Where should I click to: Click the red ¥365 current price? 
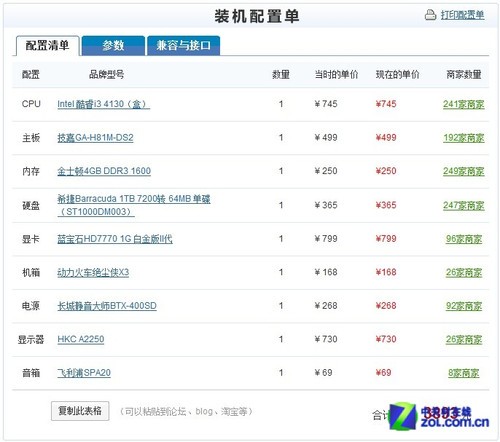[x=386, y=205]
